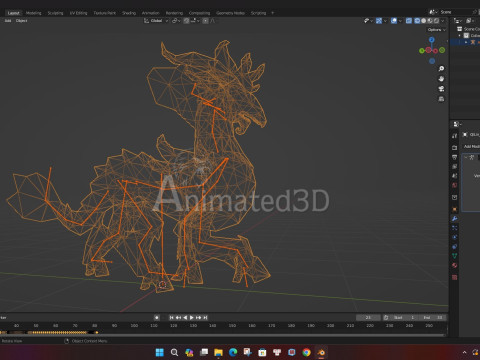Toggle camera view icon
The height and width of the screenshot is (360, 480).
click(x=441, y=89)
